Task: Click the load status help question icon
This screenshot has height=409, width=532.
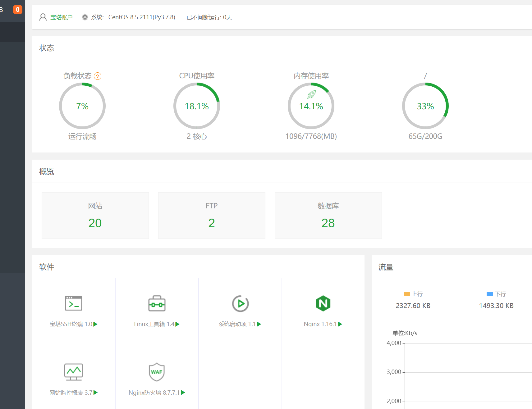Action: 98,76
